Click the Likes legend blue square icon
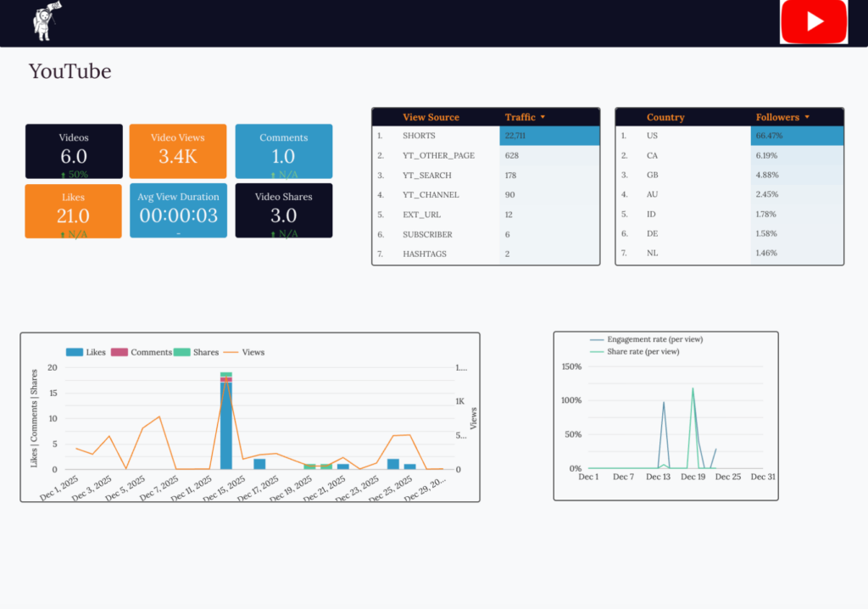This screenshot has width=868, height=609. coord(74,352)
